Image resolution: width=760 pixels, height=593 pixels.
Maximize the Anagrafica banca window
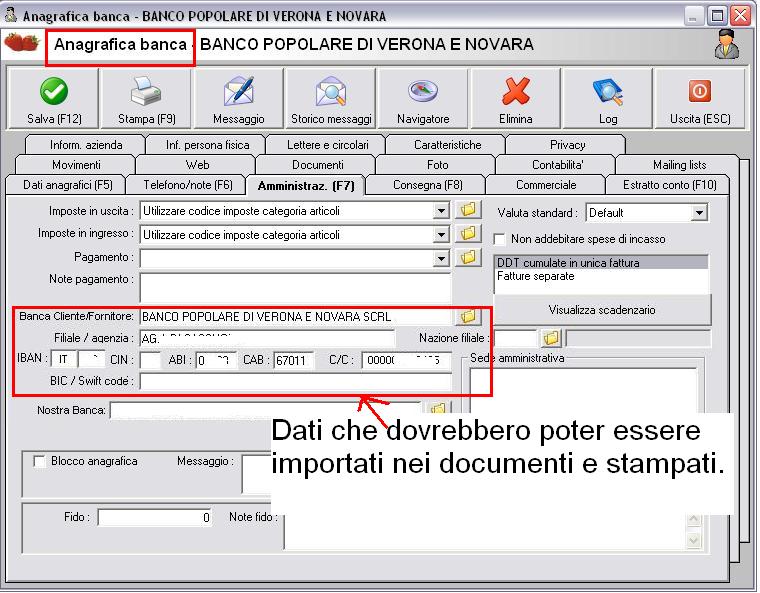(x=717, y=16)
